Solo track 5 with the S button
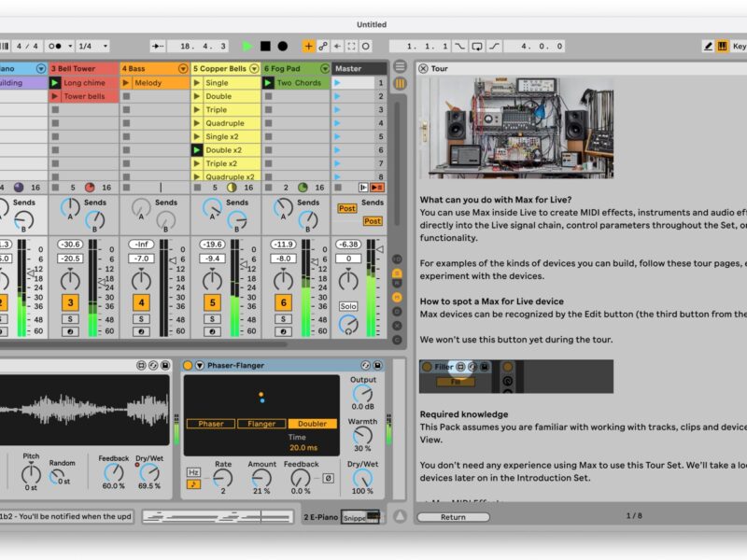Screen dimensions: 747x560 [212, 319]
